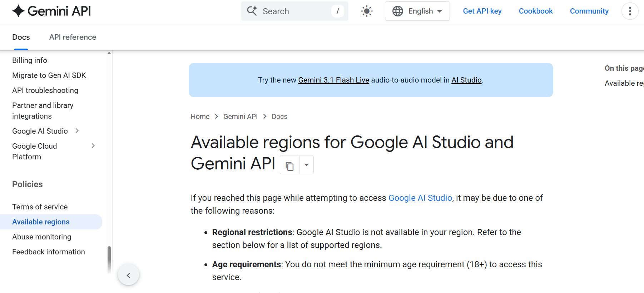Open Partner and library integrations page

43,111
